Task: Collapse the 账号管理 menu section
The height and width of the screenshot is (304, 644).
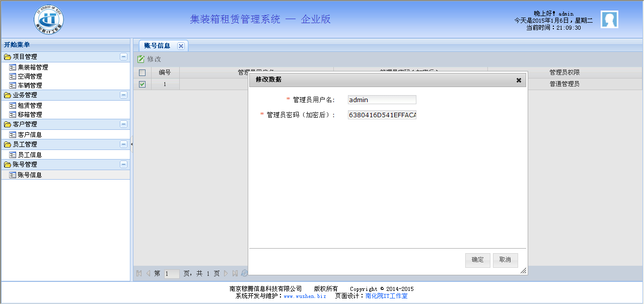Action: [x=123, y=165]
